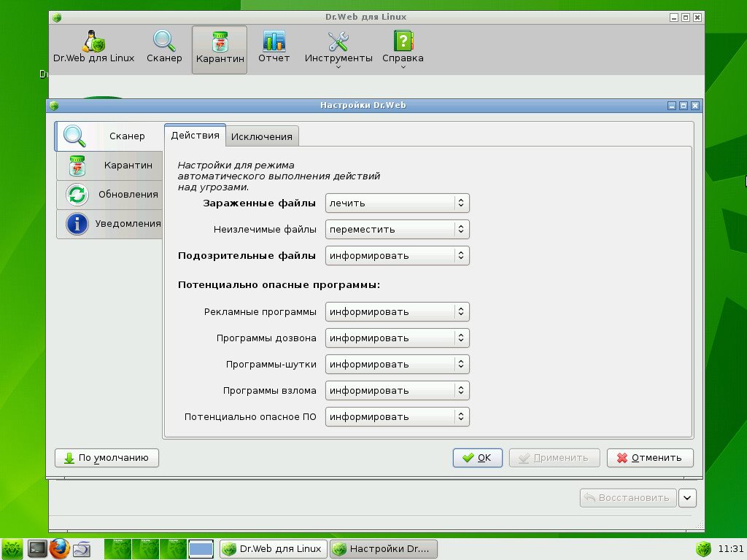Activate Настройки Dr.... taskbar window button
This screenshot has height=560, width=747.
[384, 548]
